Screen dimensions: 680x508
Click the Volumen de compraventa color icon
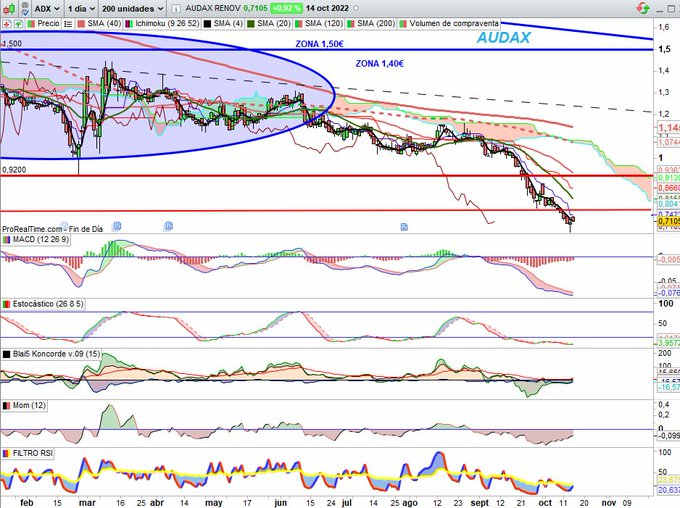403,24
